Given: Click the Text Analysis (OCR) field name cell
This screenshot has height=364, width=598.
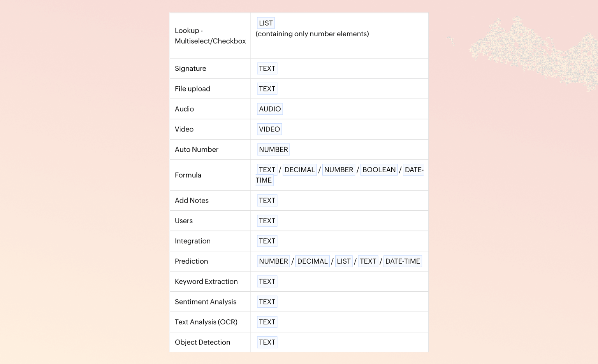Looking at the screenshot, I should pyautogui.click(x=206, y=322).
